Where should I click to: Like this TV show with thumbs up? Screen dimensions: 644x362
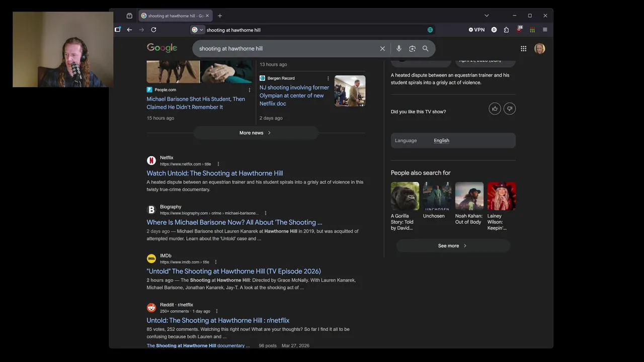pos(495,109)
